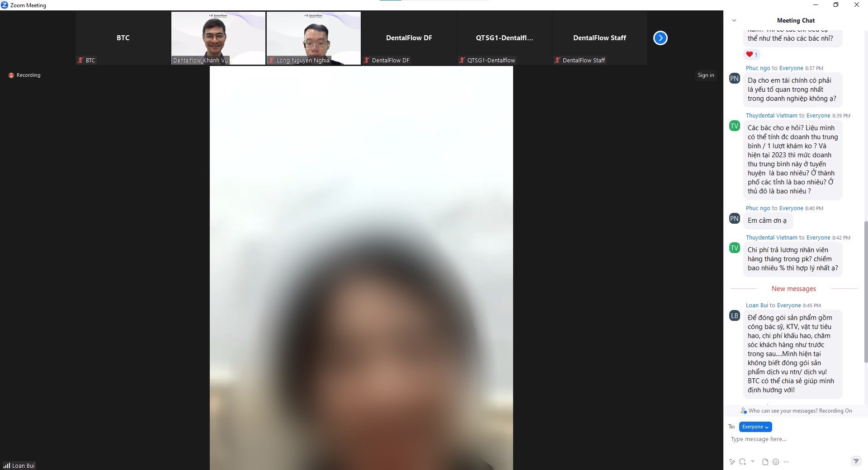
Task: Open more chat options (three dots)
Action: click(786, 461)
